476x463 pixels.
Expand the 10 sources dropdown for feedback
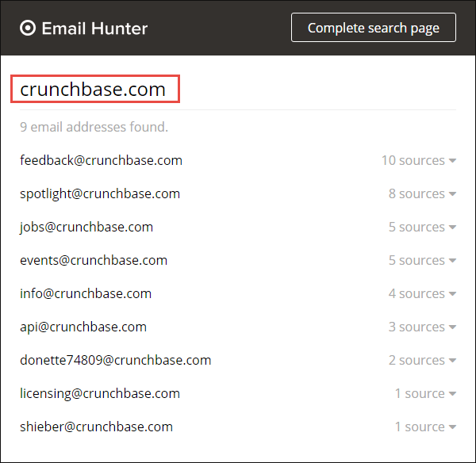(x=418, y=160)
